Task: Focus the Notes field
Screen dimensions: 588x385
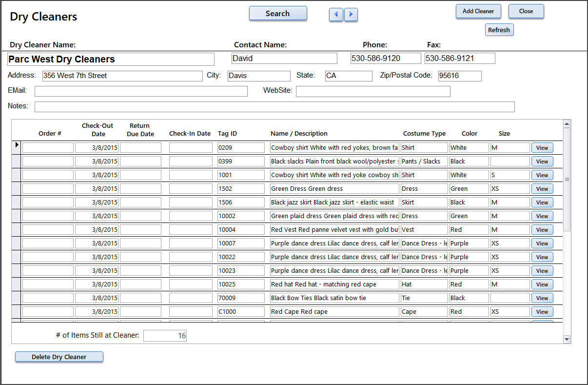Action: 274,107
